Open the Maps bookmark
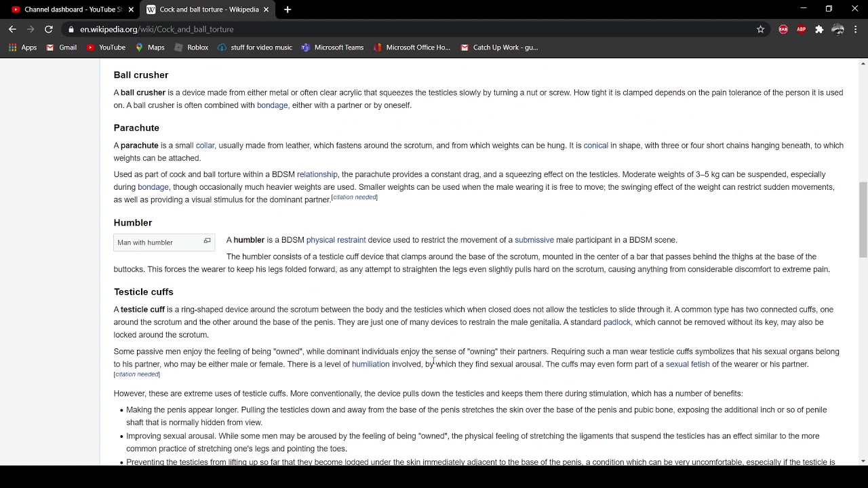868x488 pixels. pos(150,47)
